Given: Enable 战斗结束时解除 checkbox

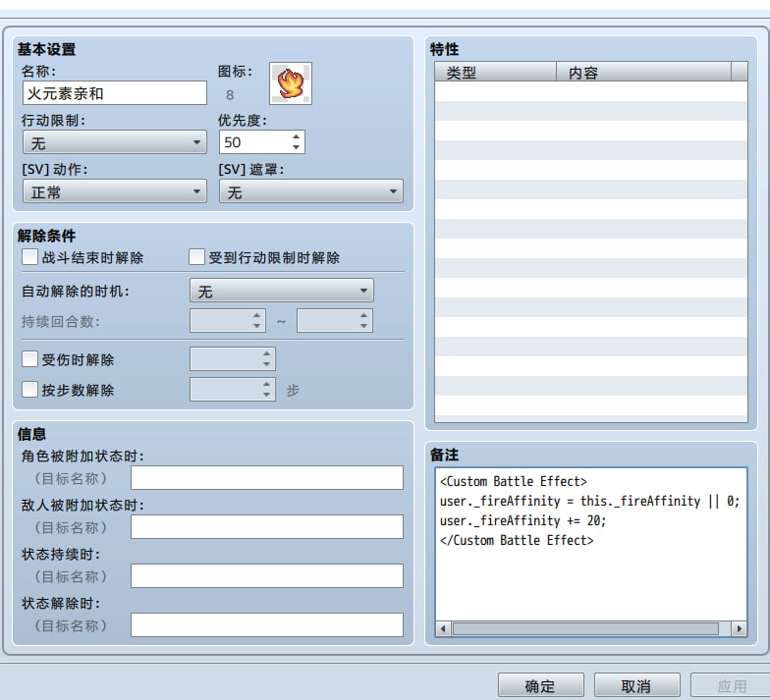Looking at the screenshot, I should pos(29,257).
